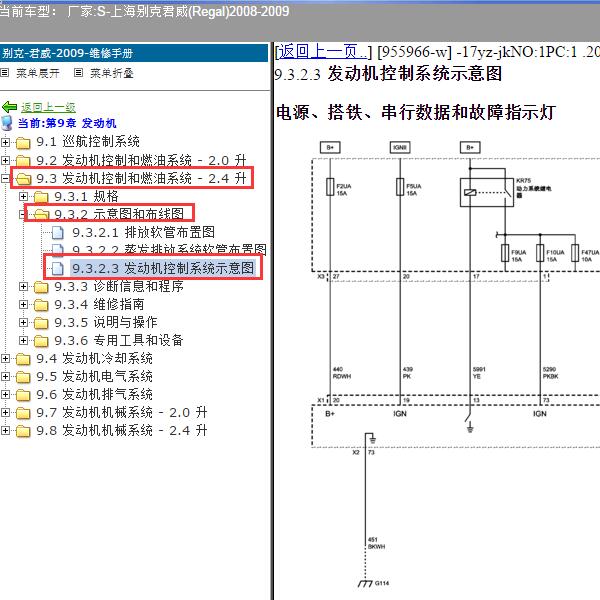Image resolution: width=600 pixels, height=600 pixels.
Task: Click the folder icon of 9.3.6 专用工具和设备
Action: pyautogui.click(x=41, y=341)
